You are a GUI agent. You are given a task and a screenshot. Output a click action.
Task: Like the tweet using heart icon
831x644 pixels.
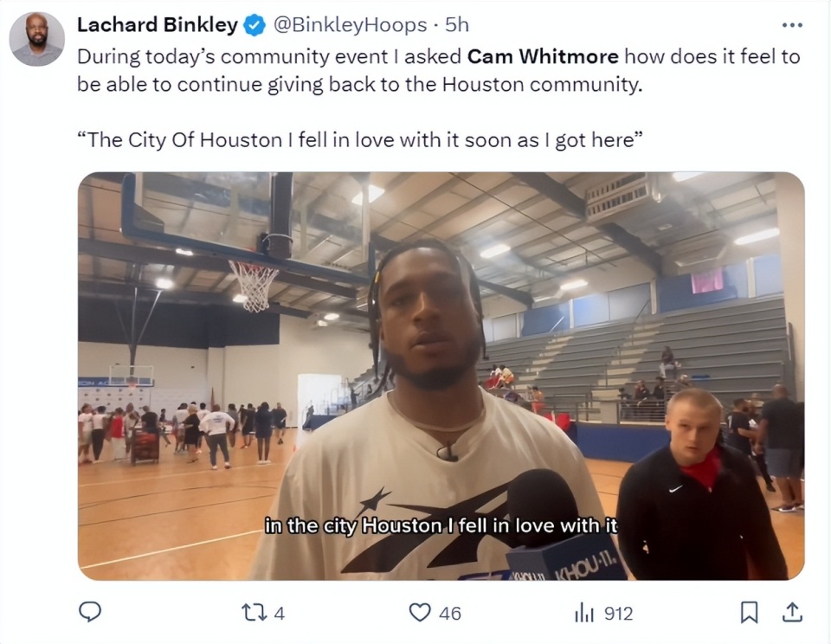coord(420,613)
